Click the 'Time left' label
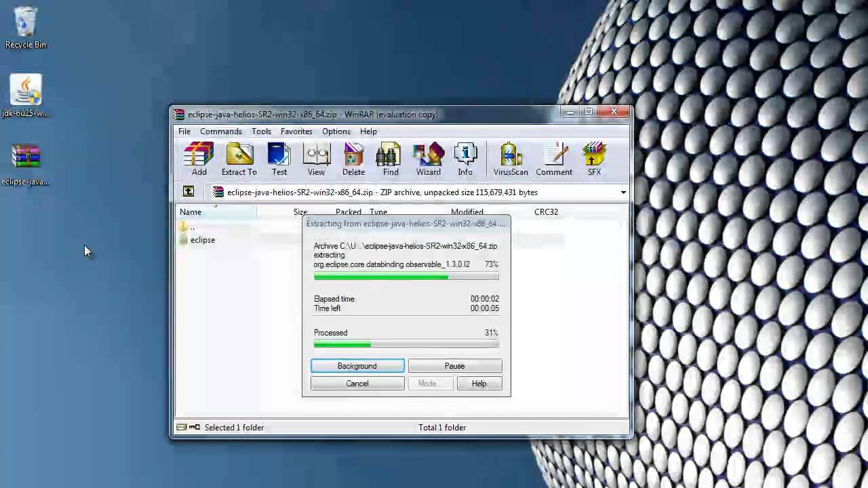The height and width of the screenshot is (488, 868). click(x=328, y=308)
